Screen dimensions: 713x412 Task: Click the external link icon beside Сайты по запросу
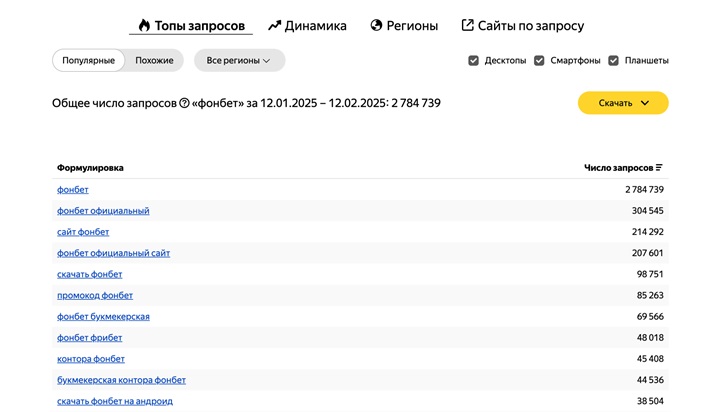467,25
